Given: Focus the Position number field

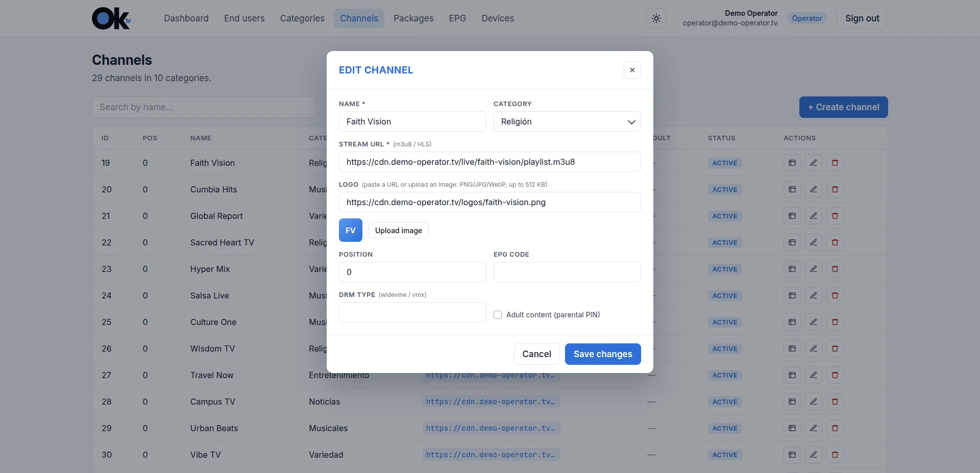Looking at the screenshot, I should pos(412,272).
